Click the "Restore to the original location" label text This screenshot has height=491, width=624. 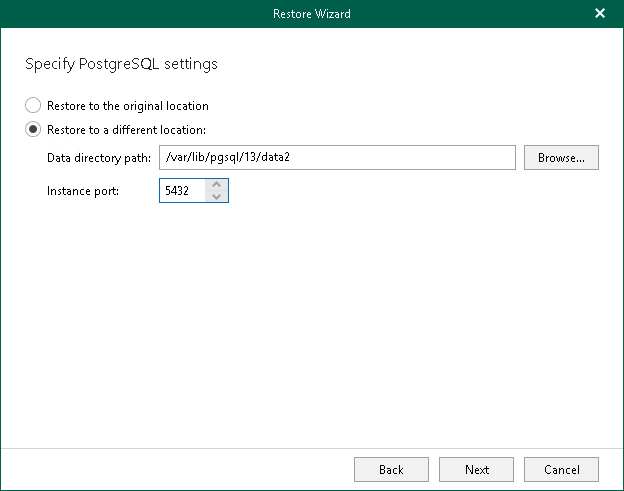click(x=127, y=105)
